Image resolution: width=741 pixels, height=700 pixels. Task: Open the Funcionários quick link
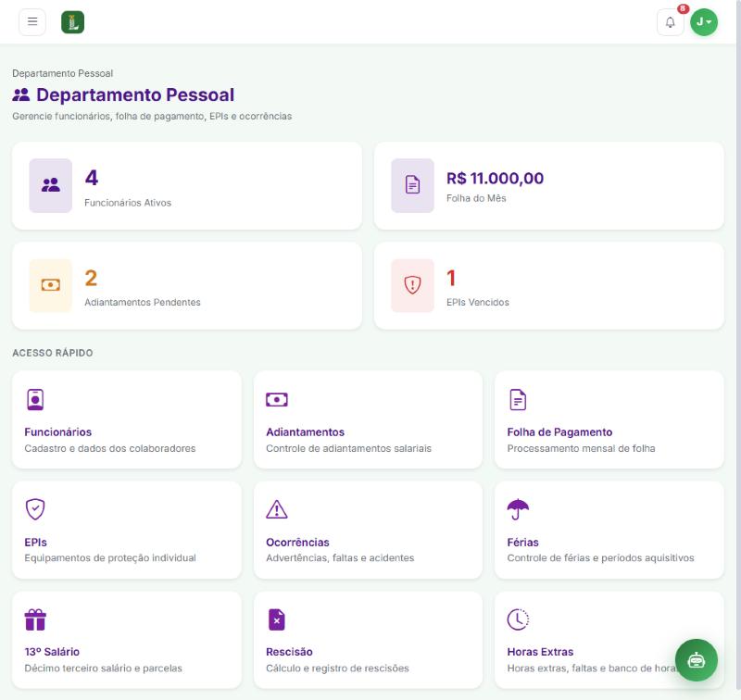(58, 432)
